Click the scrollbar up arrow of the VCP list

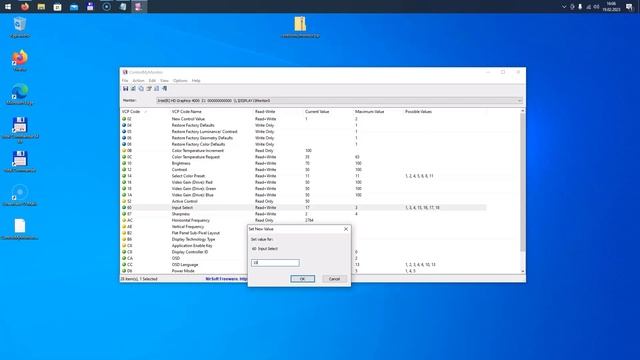522,111
